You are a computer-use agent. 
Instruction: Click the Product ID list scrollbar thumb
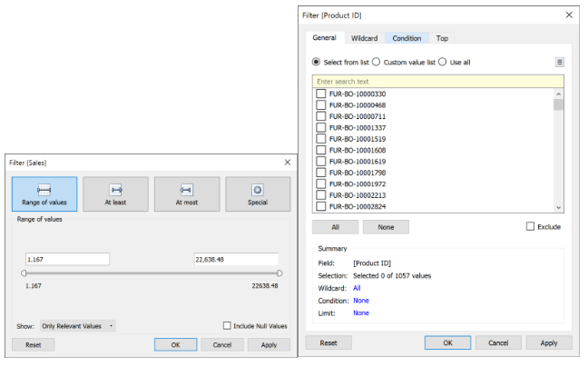click(558, 104)
